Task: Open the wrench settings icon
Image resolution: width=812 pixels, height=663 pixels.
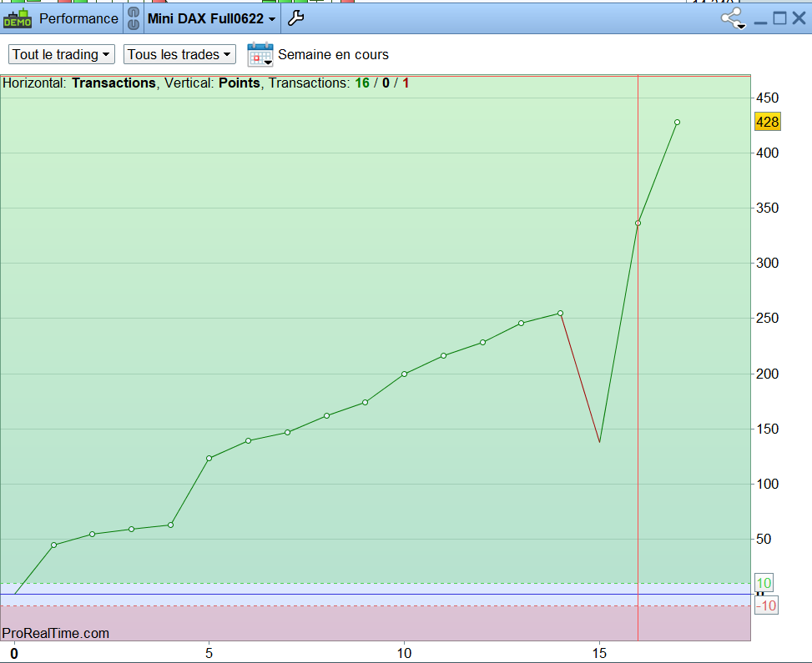Action: (x=295, y=18)
